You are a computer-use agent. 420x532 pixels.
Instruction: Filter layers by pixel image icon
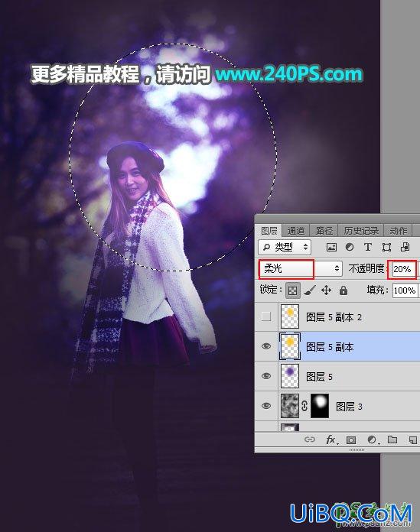[331, 248]
